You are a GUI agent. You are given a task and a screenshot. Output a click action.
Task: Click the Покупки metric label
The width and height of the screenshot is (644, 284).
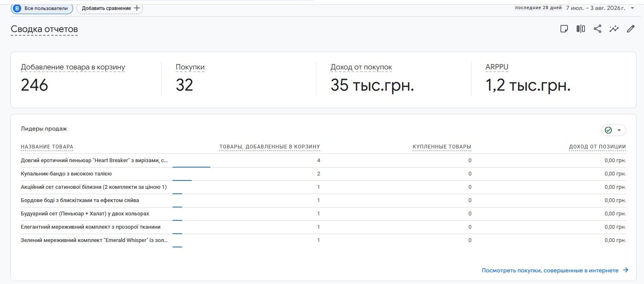click(190, 67)
